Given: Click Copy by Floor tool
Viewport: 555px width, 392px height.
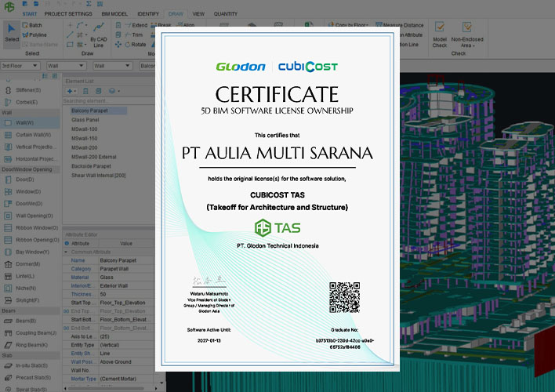Looking at the screenshot, I should click(x=348, y=25).
